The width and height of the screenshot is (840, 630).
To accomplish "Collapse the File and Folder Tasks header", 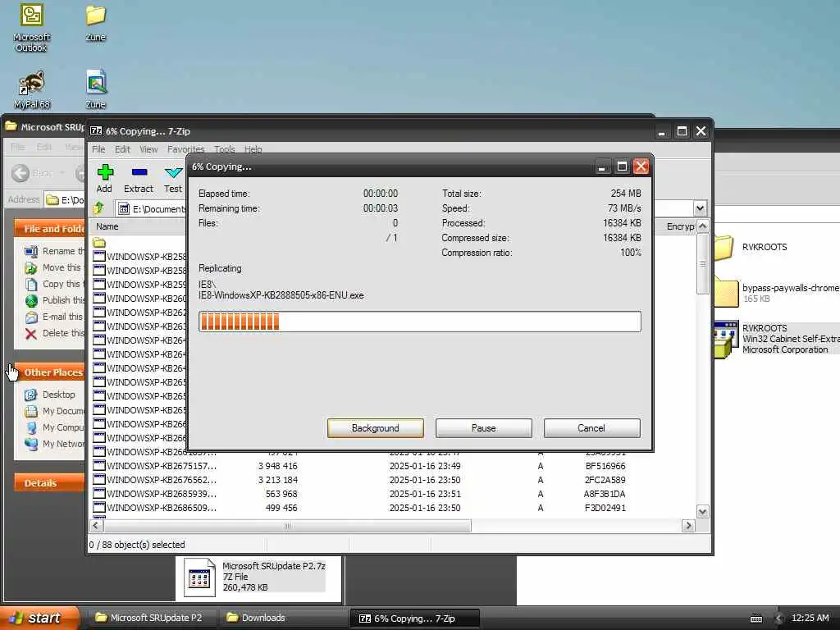I will click(49, 229).
